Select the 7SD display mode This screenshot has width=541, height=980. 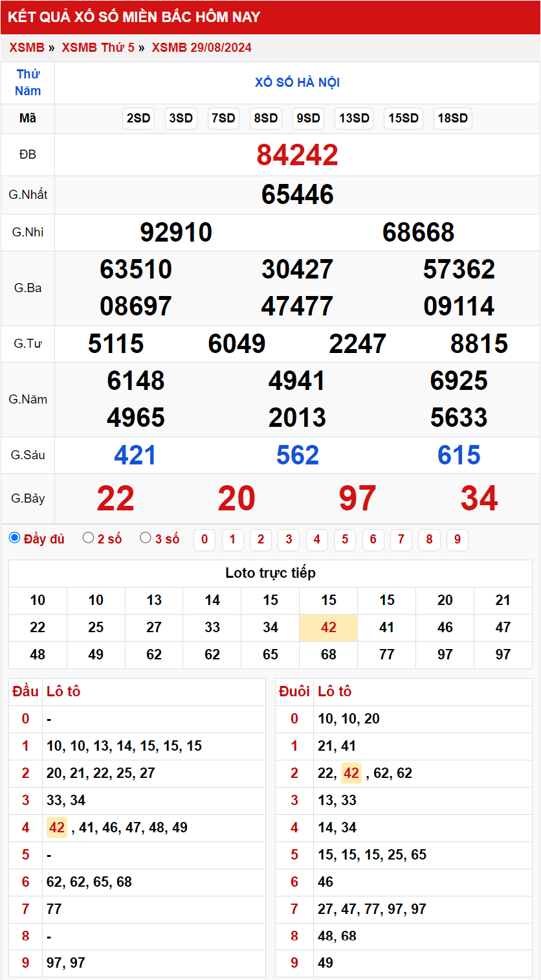(223, 119)
